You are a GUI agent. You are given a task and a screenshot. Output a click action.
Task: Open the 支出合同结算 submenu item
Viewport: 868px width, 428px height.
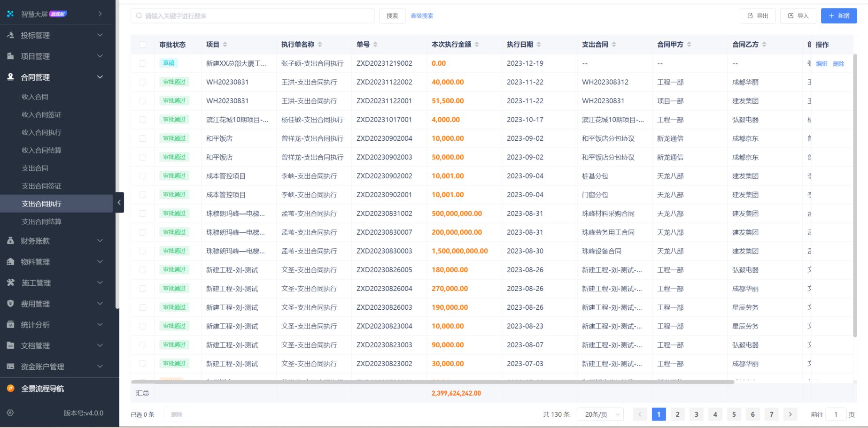tap(42, 222)
